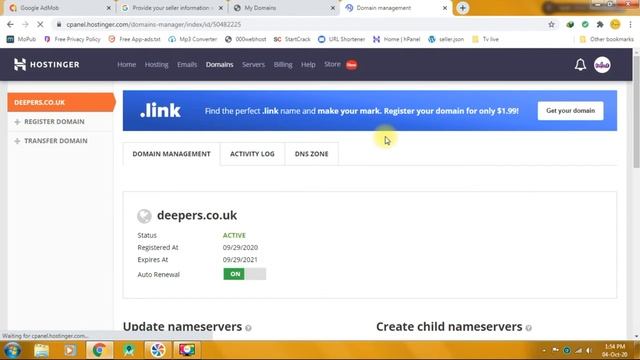Click expiry date 09/29/2021
This screenshot has width=640, height=360.
pyautogui.click(x=240, y=260)
